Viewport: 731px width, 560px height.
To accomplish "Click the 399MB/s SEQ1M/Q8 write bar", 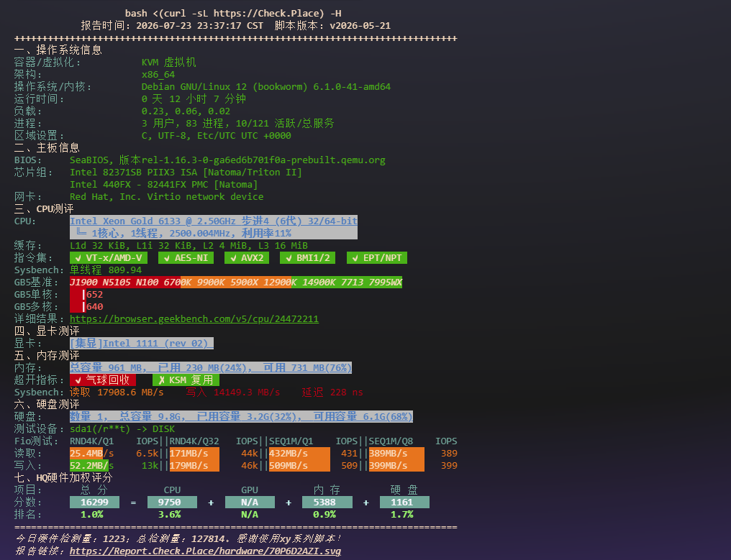I will coord(396,465).
